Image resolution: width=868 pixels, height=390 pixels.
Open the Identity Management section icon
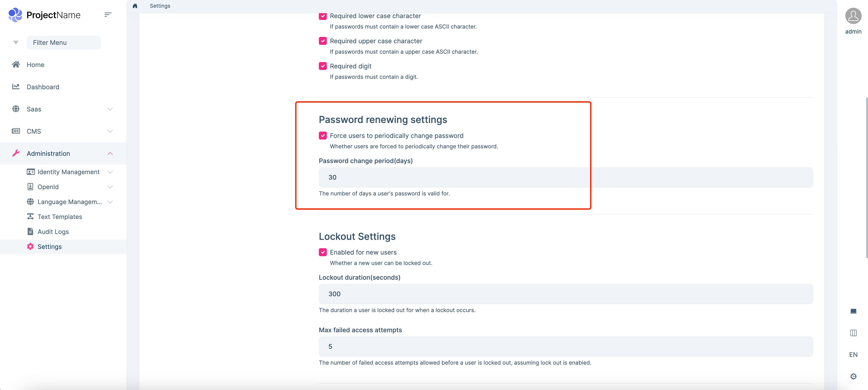click(30, 172)
